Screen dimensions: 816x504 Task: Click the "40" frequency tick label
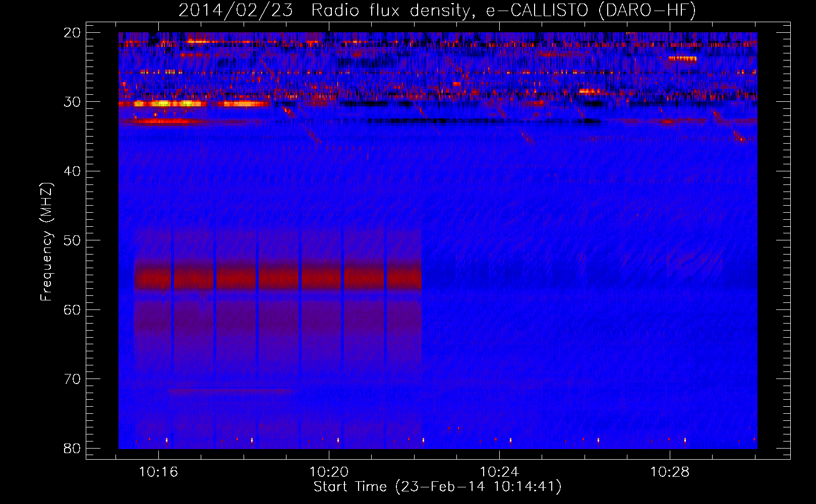[x=73, y=171]
